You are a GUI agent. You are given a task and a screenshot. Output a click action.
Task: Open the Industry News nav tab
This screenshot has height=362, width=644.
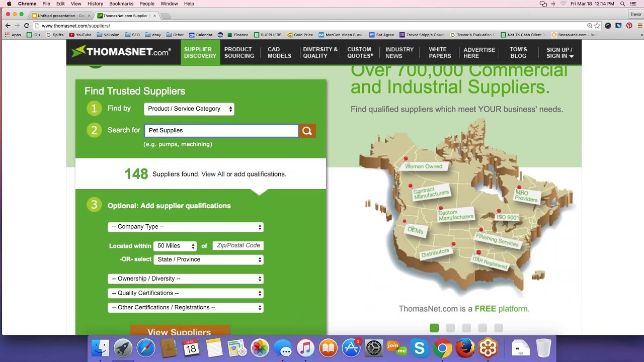click(x=399, y=53)
